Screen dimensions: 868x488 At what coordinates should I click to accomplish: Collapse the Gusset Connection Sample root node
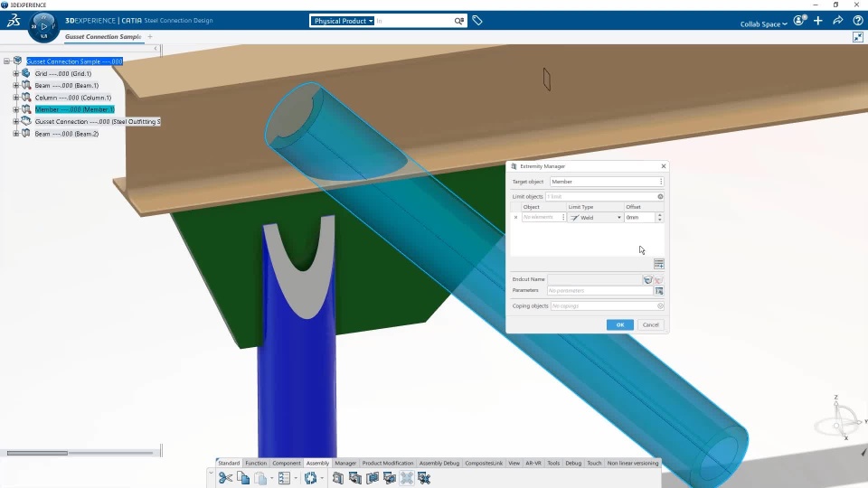click(x=6, y=61)
